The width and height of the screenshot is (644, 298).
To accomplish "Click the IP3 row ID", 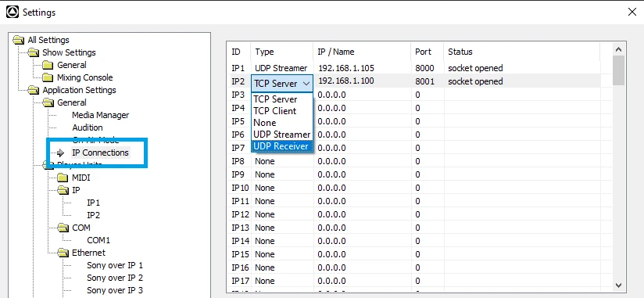I will click(238, 95).
